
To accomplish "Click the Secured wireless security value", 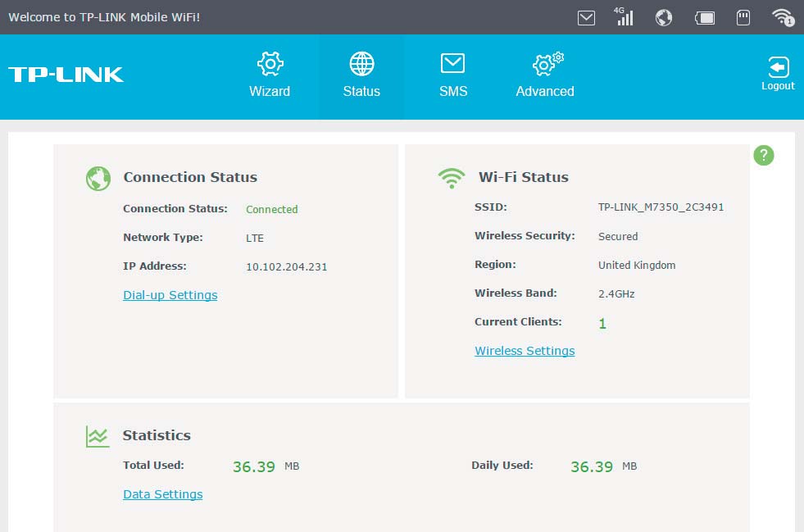I will (x=618, y=237).
